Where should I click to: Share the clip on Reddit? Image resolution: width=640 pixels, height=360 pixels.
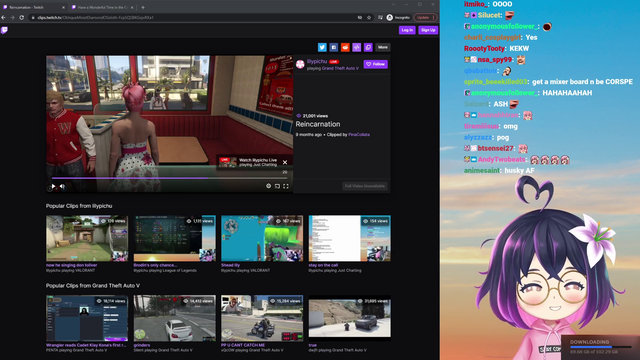pyautogui.click(x=345, y=47)
